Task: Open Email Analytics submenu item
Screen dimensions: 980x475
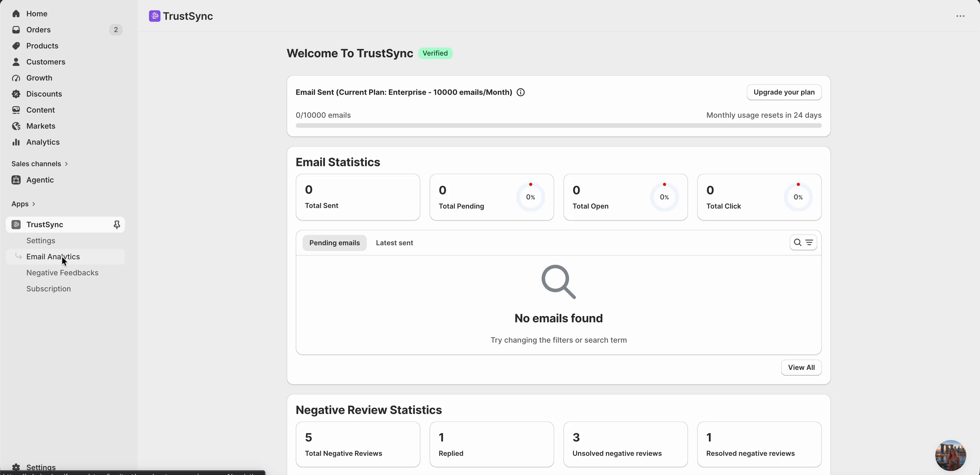Action: (x=53, y=257)
